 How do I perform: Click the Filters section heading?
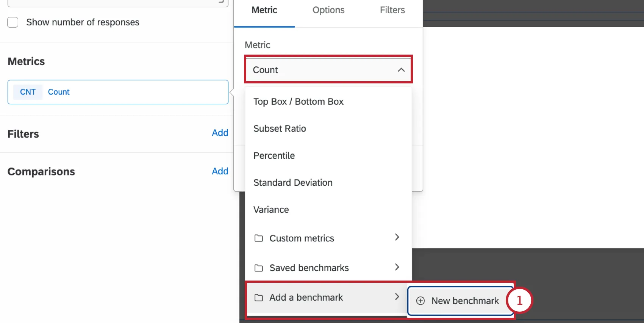coord(23,134)
